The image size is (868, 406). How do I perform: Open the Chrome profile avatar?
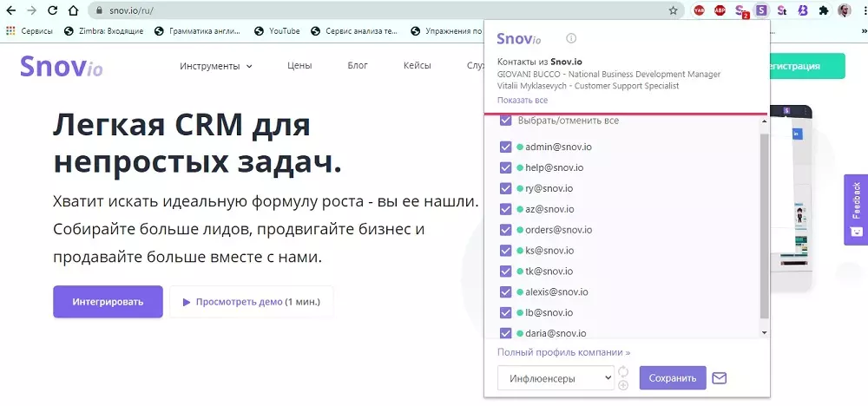pyautogui.click(x=845, y=10)
